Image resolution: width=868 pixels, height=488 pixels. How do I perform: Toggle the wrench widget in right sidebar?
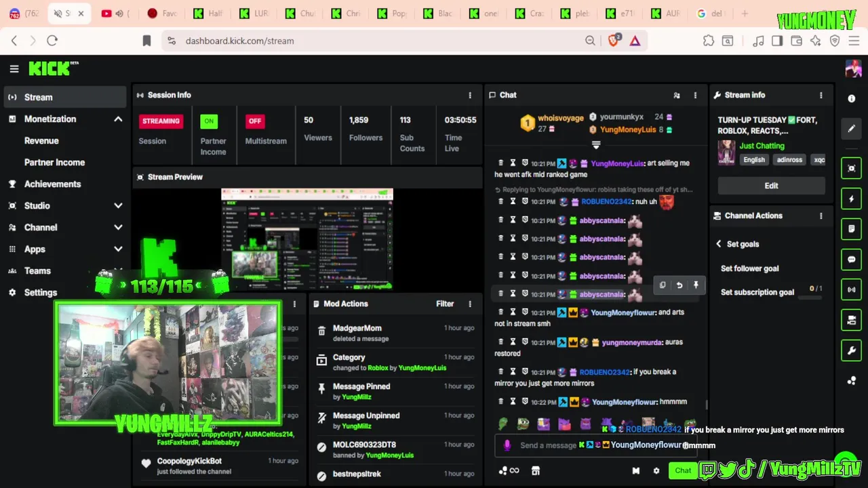tap(852, 350)
